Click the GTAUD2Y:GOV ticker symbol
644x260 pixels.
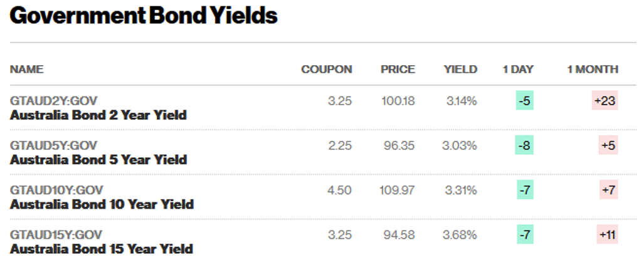(x=54, y=101)
